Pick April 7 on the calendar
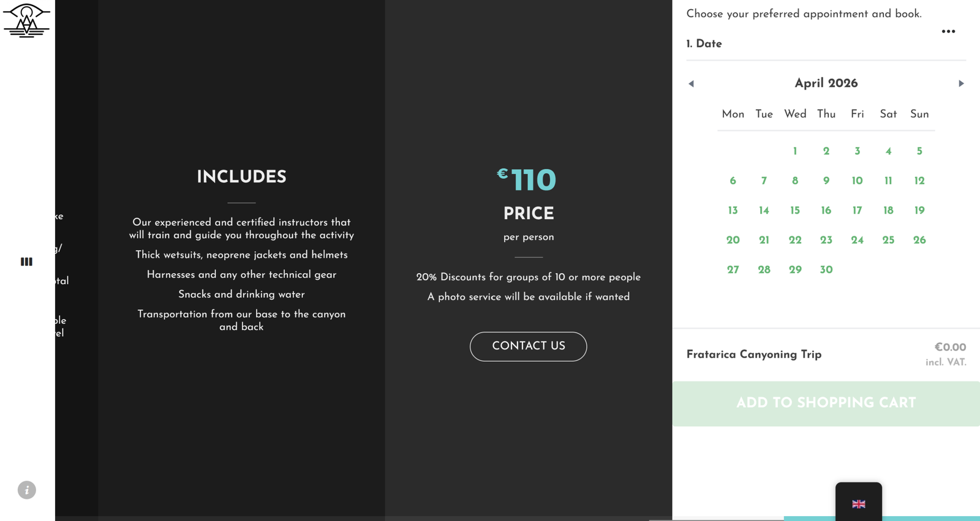This screenshot has height=521, width=980. [x=764, y=181]
